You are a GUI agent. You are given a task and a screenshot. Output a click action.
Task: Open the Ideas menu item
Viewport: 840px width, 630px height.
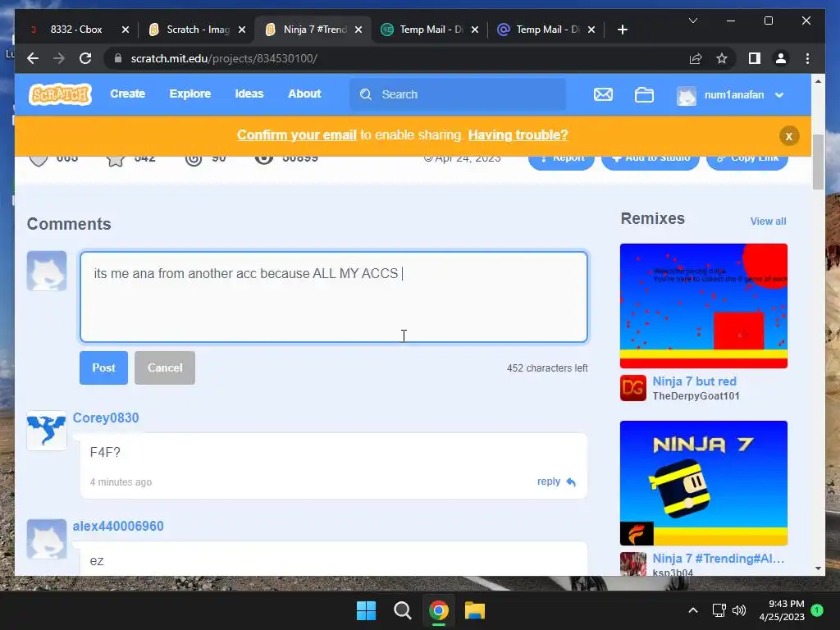(249, 94)
